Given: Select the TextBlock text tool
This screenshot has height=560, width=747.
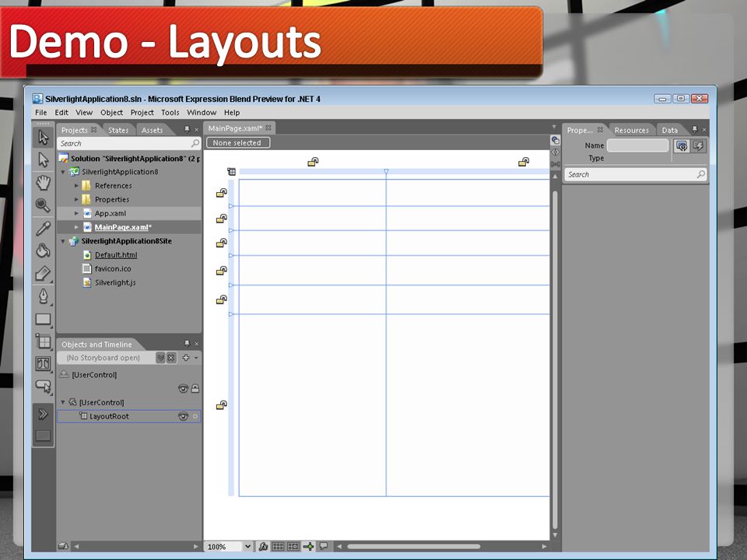Looking at the screenshot, I should [44, 364].
